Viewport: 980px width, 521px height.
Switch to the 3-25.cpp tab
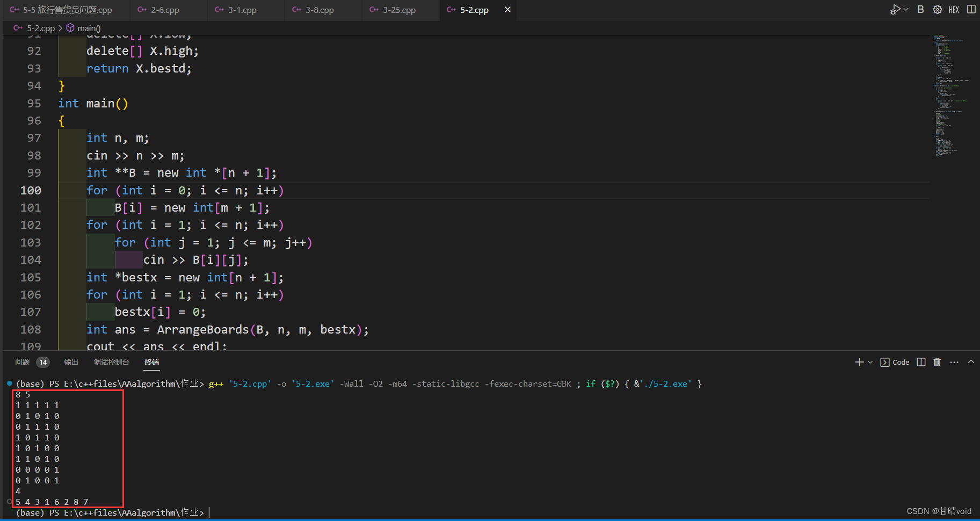pyautogui.click(x=399, y=10)
